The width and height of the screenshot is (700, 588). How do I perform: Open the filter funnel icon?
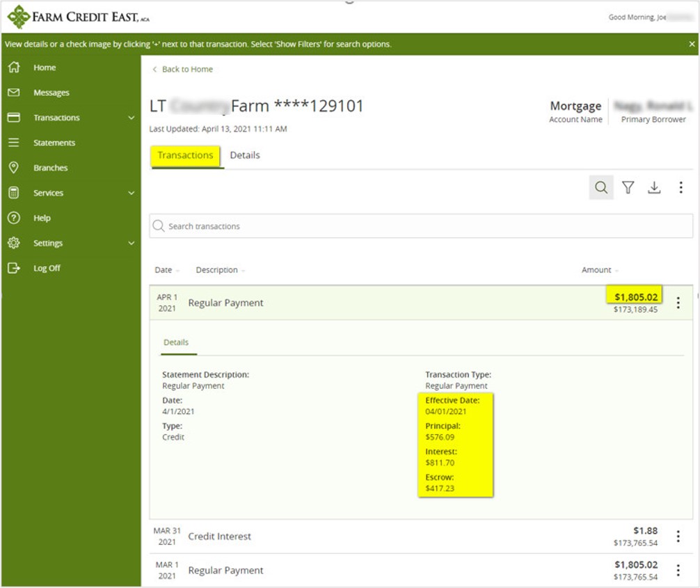(628, 188)
